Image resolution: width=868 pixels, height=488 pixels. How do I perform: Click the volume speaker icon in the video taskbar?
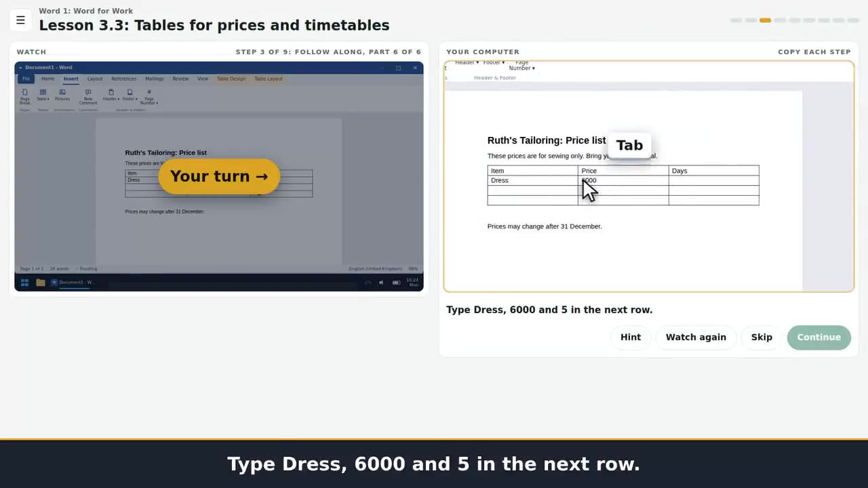381,283
